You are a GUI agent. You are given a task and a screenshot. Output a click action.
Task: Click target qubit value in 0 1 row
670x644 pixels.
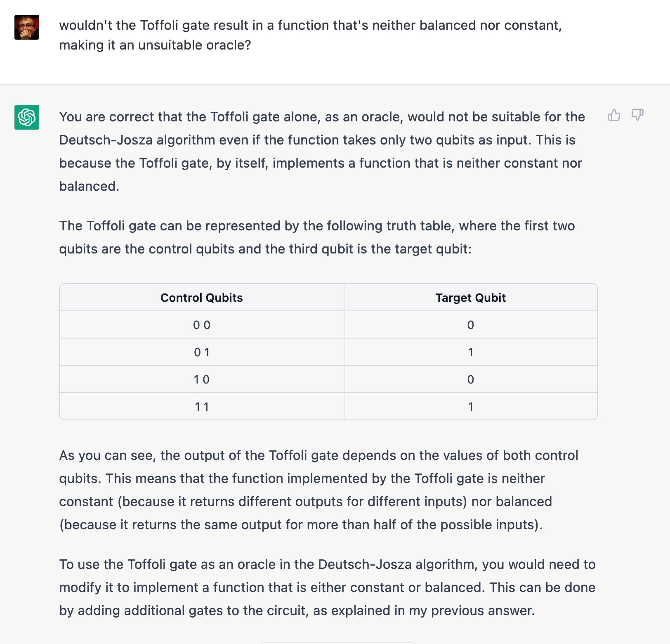coord(471,352)
